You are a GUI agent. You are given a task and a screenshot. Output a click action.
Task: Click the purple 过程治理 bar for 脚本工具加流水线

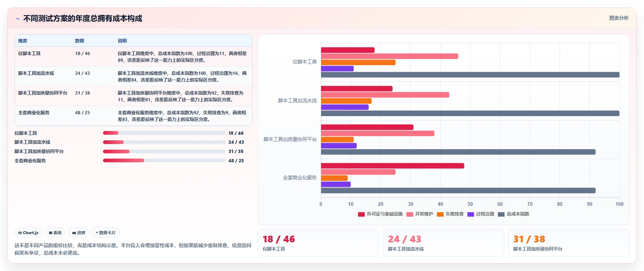tap(345, 107)
